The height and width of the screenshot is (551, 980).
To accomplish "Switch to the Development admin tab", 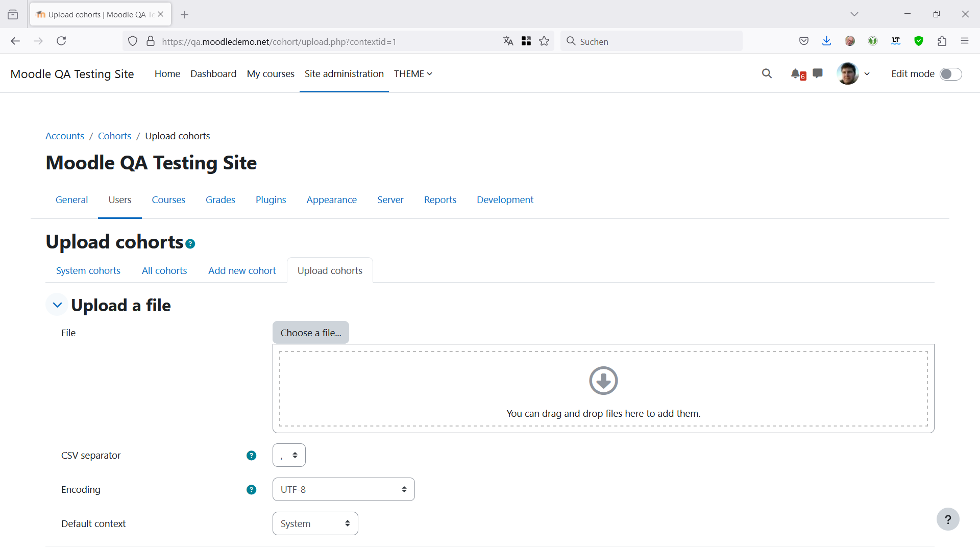I will click(505, 200).
